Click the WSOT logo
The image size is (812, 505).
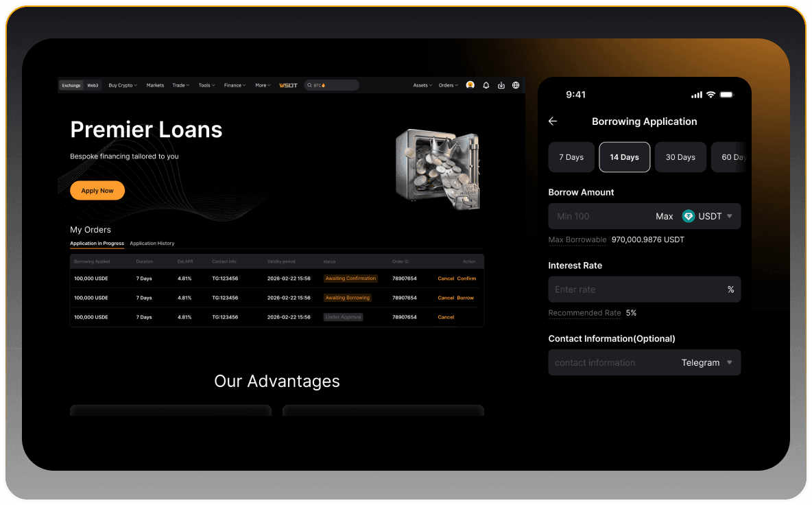click(288, 85)
